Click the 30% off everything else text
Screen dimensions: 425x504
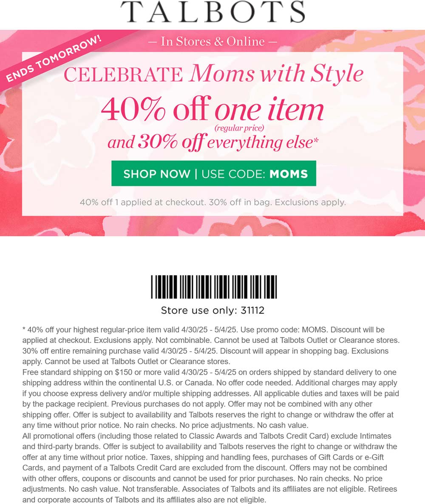click(212, 142)
